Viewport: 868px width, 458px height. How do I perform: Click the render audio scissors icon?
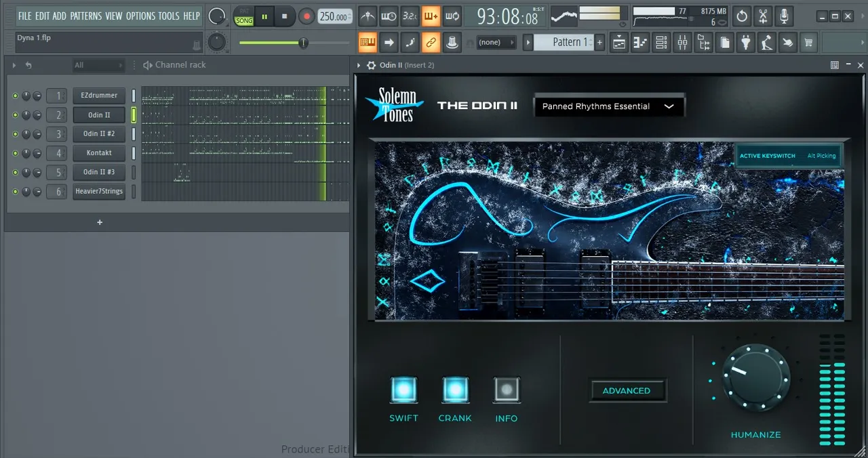(764, 16)
